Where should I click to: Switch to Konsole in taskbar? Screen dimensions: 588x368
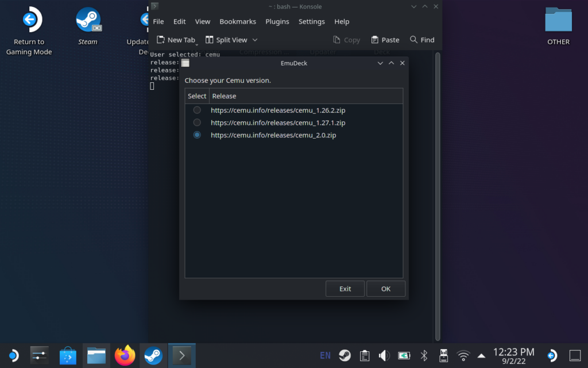pyautogui.click(x=182, y=355)
